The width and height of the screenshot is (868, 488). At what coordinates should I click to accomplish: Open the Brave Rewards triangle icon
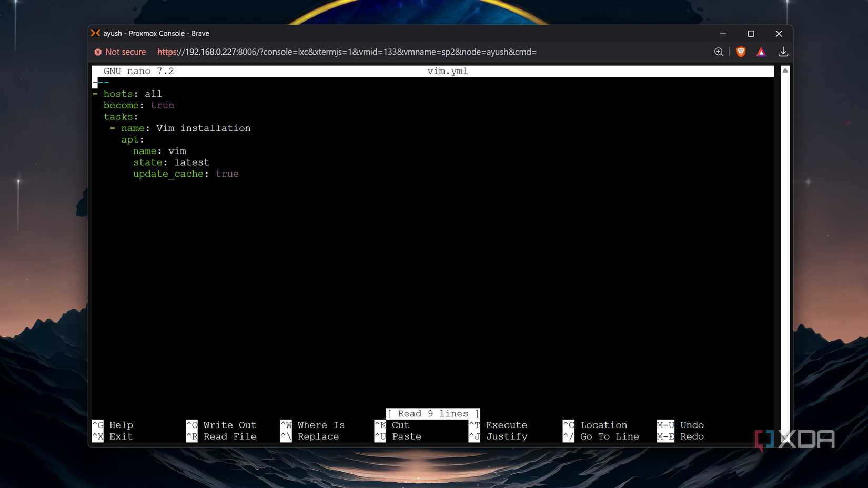pyautogui.click(x=761, y=52)
